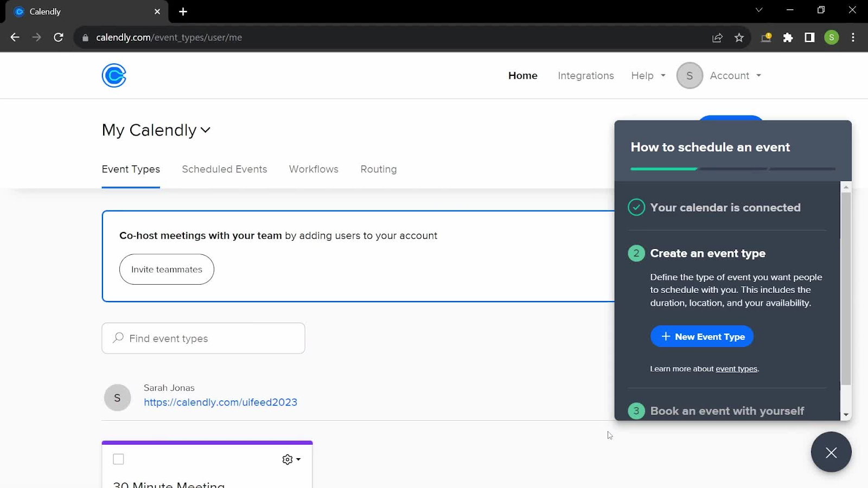Open event settings gear on 30 Minute Meeting
This screenshot has width=868, height=488.
pos(288,459)
